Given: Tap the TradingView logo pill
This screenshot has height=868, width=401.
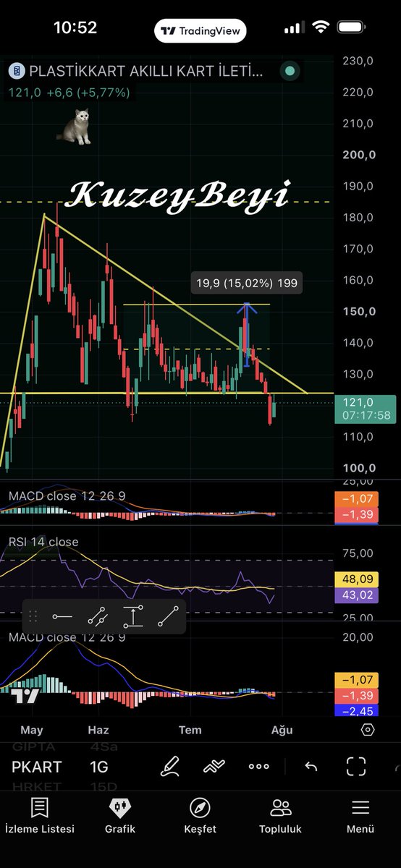Looking at the screenshot, I should [x=200, y=31].
